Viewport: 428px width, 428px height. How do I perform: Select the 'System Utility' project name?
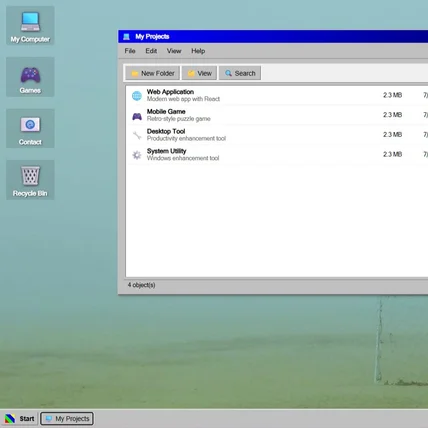[166, 151]
